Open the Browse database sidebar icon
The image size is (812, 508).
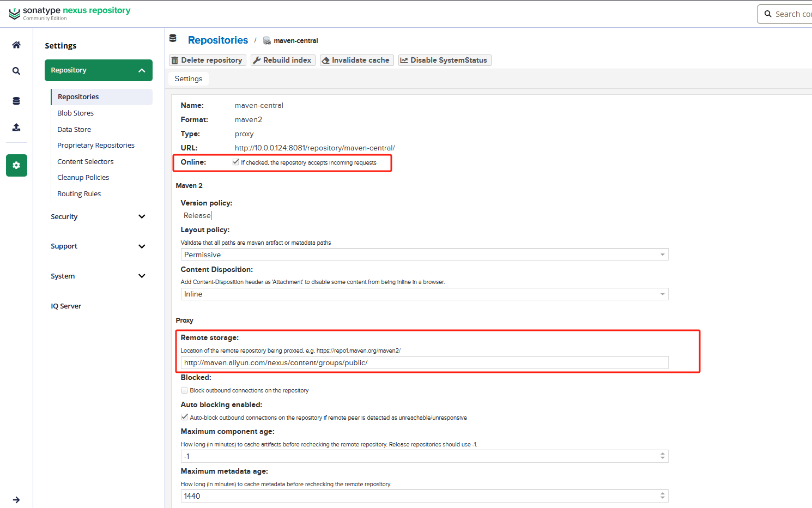point(16,101)
